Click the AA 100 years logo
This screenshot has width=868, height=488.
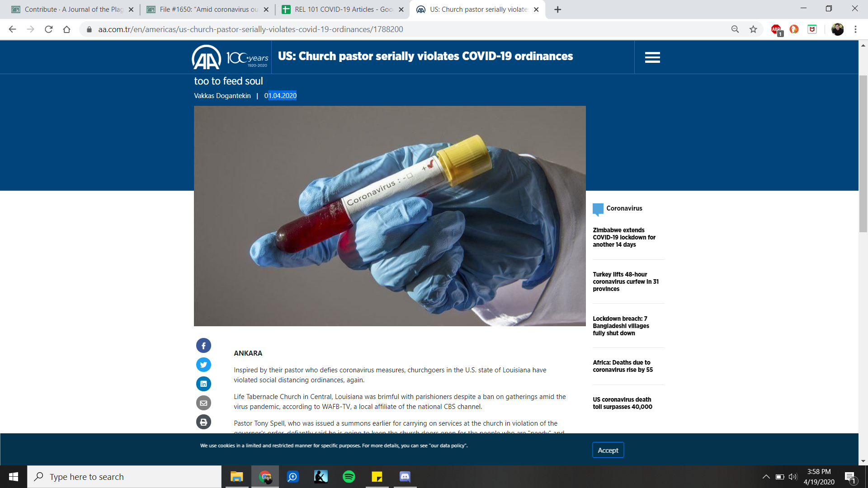(230, 57)
